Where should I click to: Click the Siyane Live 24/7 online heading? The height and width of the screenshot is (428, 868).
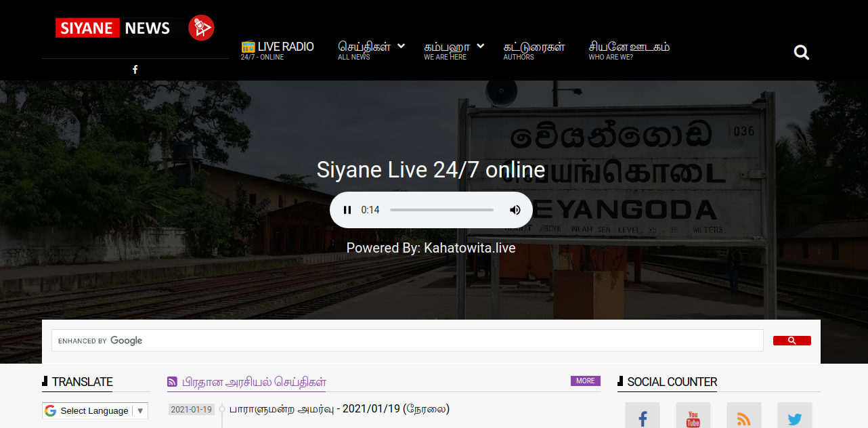coord(431,169)
